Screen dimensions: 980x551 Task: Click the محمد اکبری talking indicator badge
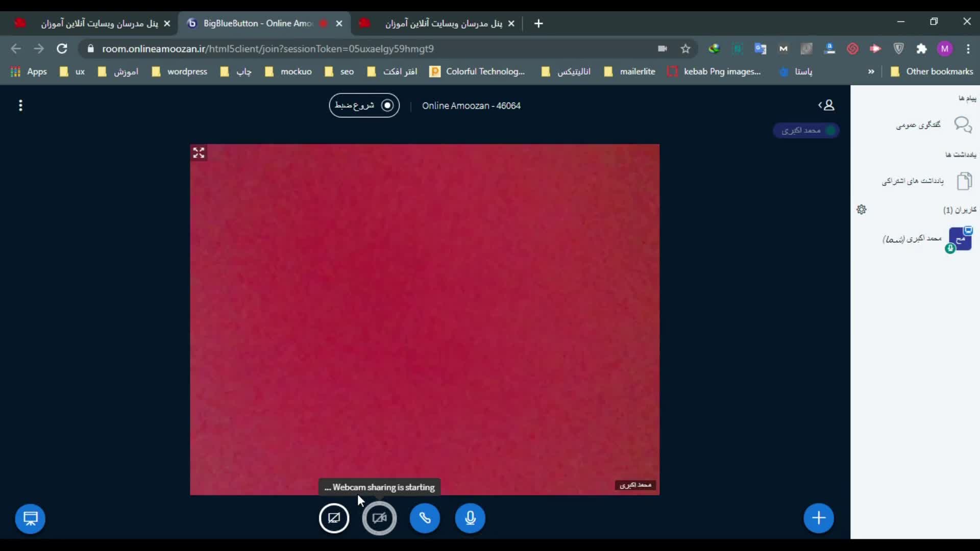click(806, 131)
